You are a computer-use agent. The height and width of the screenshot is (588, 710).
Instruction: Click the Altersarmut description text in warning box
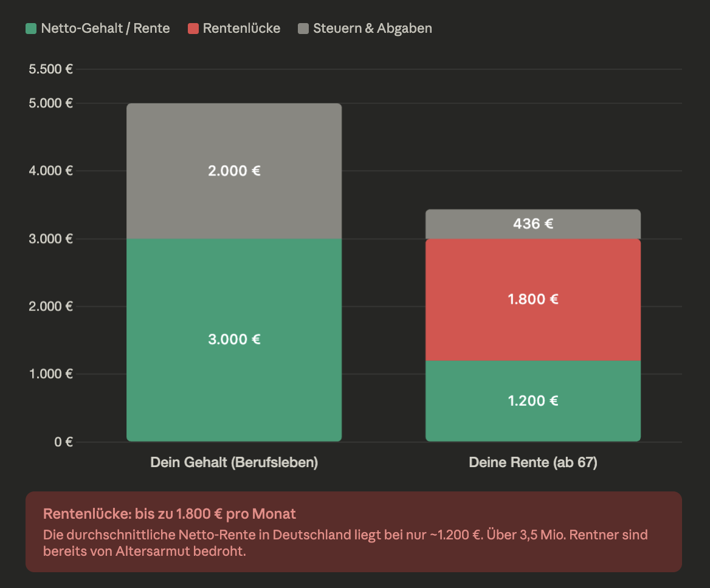[345, 544]
